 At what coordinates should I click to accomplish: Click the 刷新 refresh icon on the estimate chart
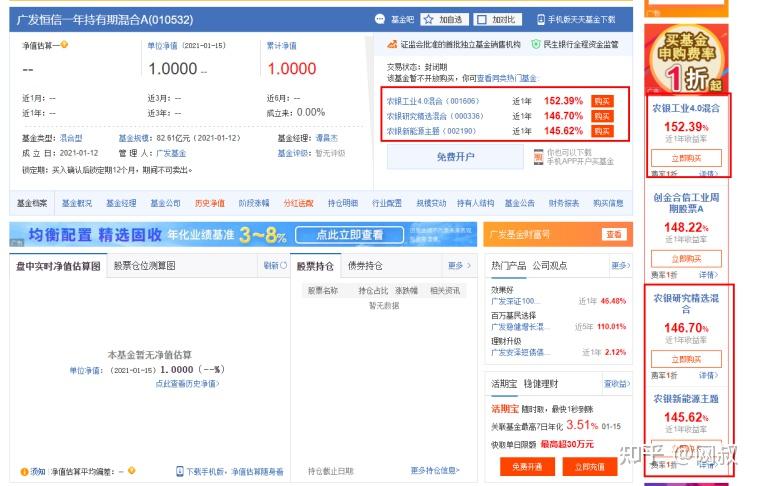[x=283, y=265]
